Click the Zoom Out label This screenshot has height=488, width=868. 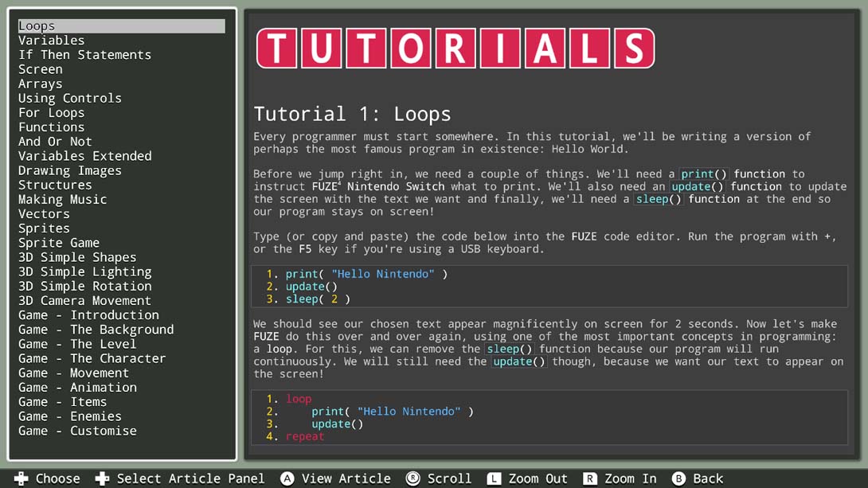[538, 478]
